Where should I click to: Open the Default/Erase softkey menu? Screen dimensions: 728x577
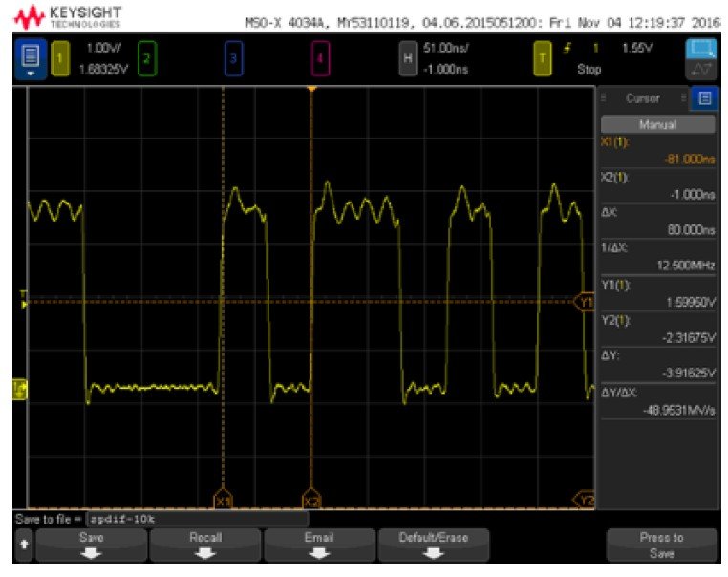433,545
